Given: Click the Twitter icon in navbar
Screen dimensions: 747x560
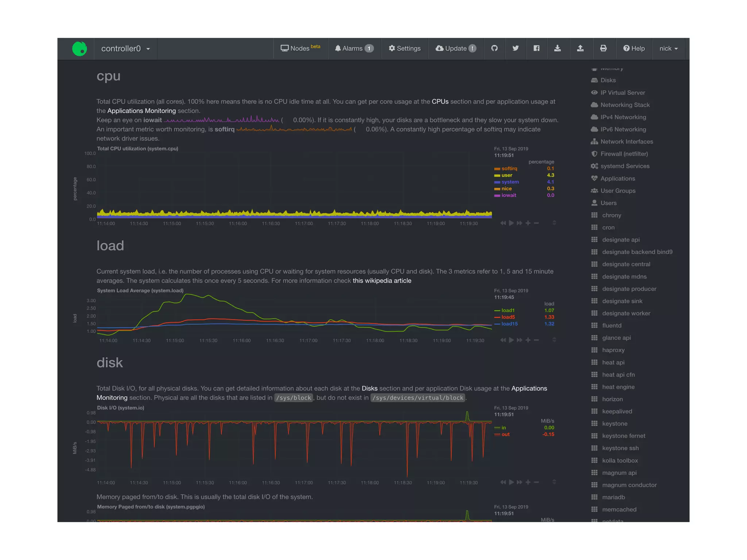Looking at the screenshot, I should click(515, 48).
